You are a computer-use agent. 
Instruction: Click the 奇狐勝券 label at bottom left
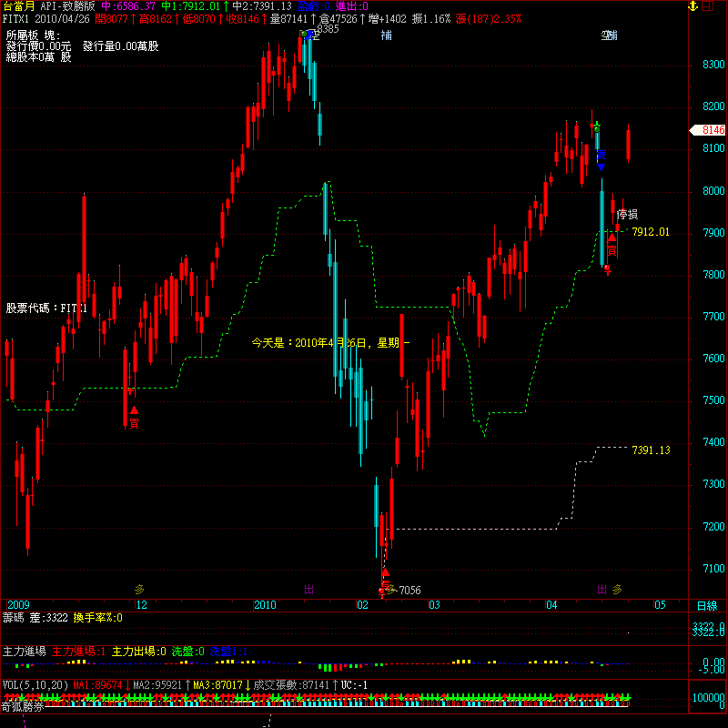coord(22,705)
